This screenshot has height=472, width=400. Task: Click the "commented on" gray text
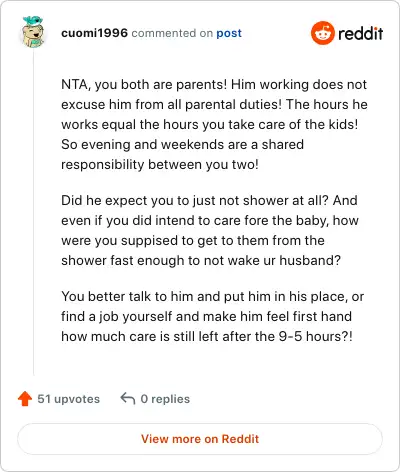click(x=172, y=33)
